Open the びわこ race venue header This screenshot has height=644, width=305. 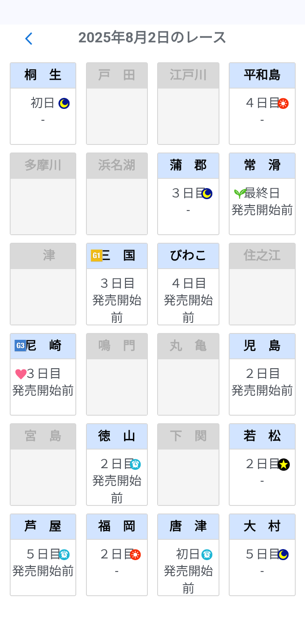tap(188, 255)
